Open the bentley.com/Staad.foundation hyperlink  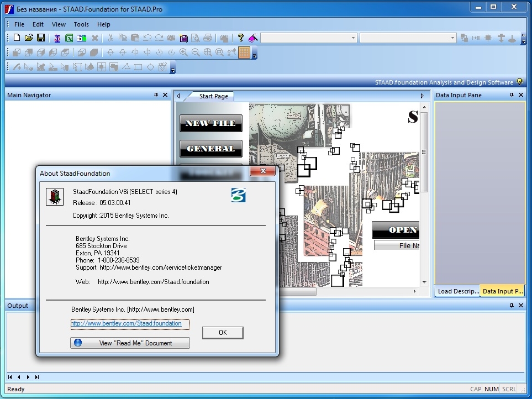coord(126,323)
